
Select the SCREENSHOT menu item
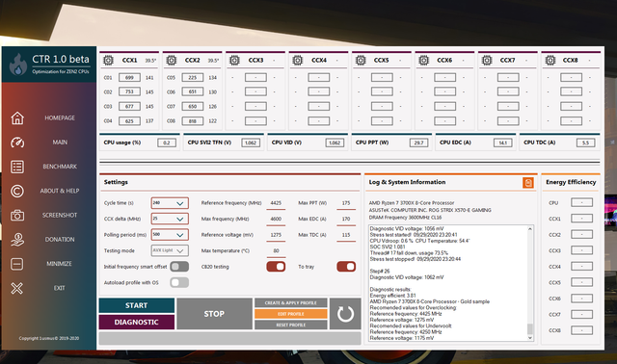click(x=60, y=216)
